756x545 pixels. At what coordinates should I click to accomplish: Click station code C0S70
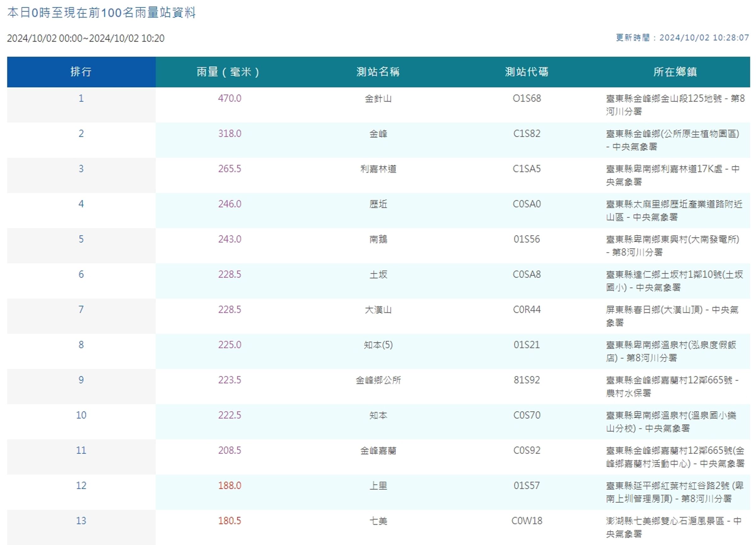coord(527,415)
